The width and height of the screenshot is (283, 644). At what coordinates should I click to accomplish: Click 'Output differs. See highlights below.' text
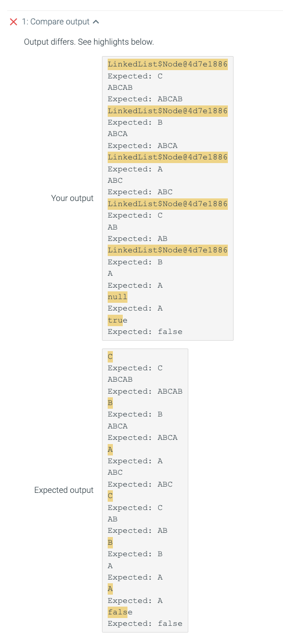click(x=89, y=42)
